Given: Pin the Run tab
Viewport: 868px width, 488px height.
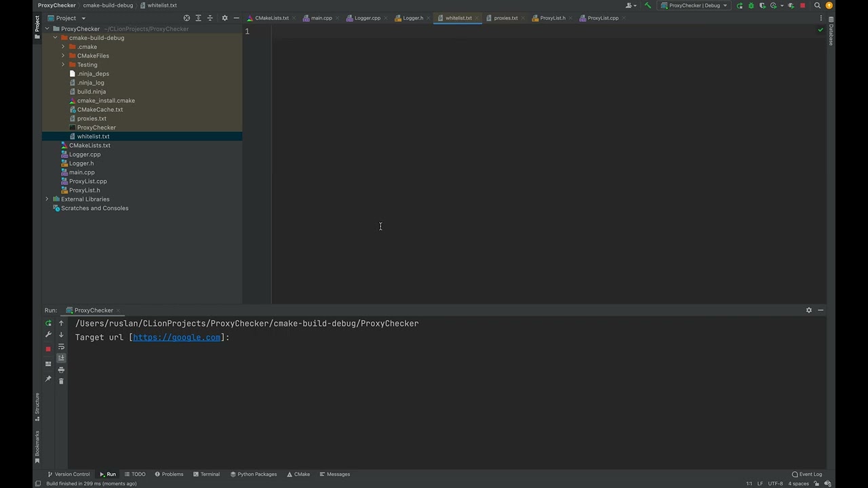Looking at the screenshot, I should (x=48, y=379).
